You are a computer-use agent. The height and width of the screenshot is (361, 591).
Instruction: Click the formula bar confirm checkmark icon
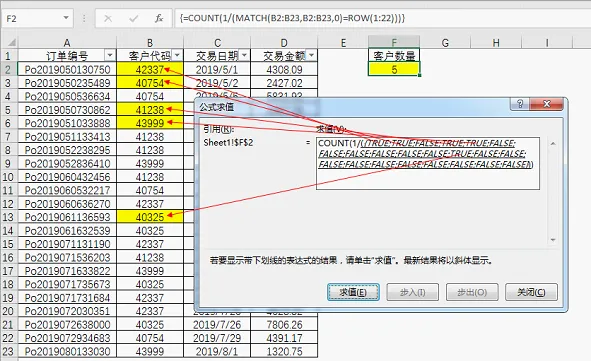point(133,18)
